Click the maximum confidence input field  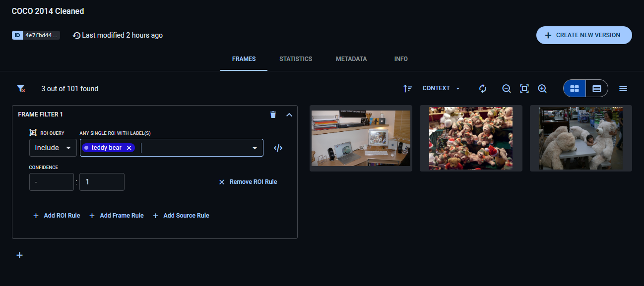(102, 182)
